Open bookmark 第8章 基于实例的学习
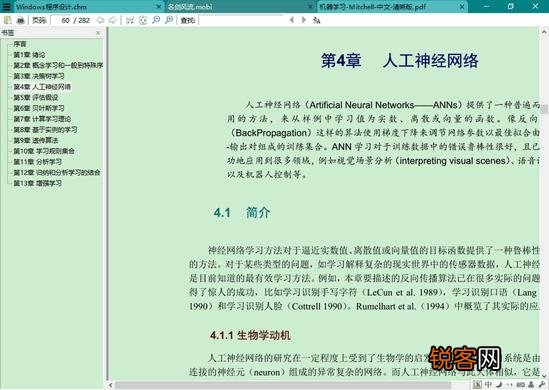The image size is (549, 390). (x=45, y=130)
